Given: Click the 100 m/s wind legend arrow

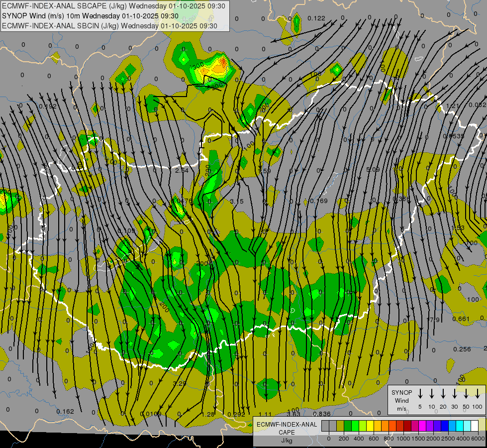Looking at the screenshot, I should coord(478,393).
